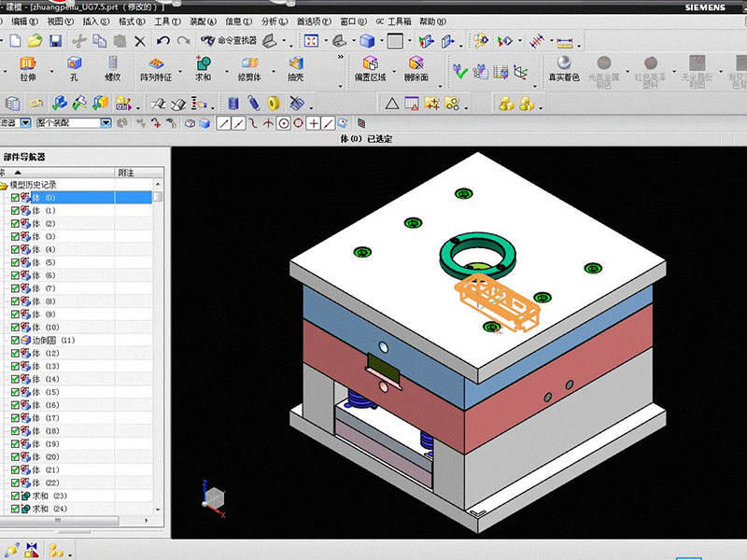Open the 命令查找器 command finder
The height and width of the screenshot is (560, 747).
tap(229, 41)
